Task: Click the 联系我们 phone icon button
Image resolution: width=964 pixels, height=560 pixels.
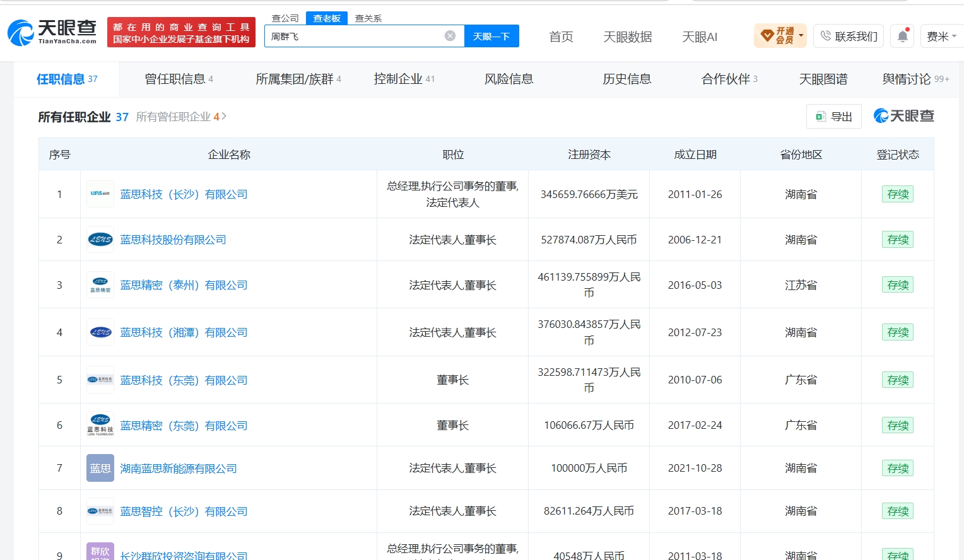Action: (849, 36)
